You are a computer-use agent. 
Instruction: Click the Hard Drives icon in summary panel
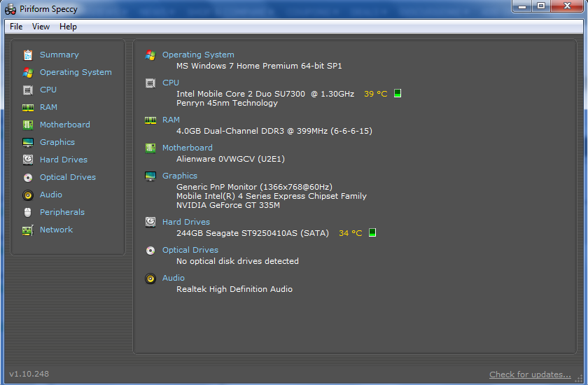click(150, 223)
